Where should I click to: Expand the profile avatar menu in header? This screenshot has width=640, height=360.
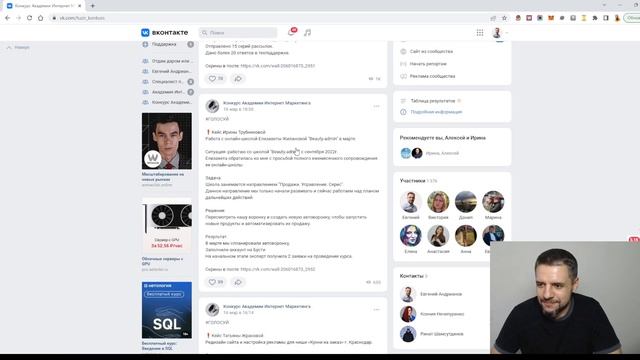[x=500, y=33]
